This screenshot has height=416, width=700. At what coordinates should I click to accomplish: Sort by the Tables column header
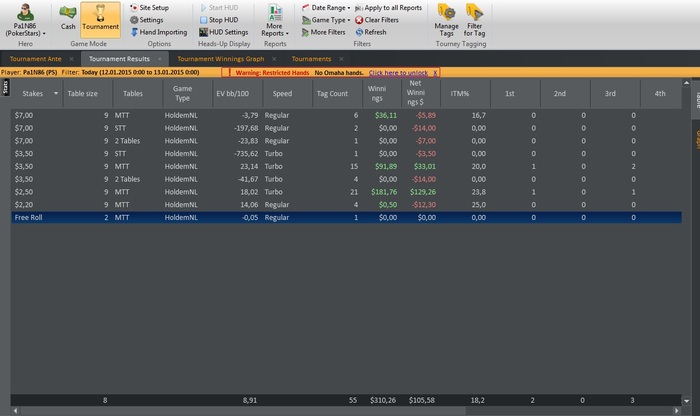(133, 94)
